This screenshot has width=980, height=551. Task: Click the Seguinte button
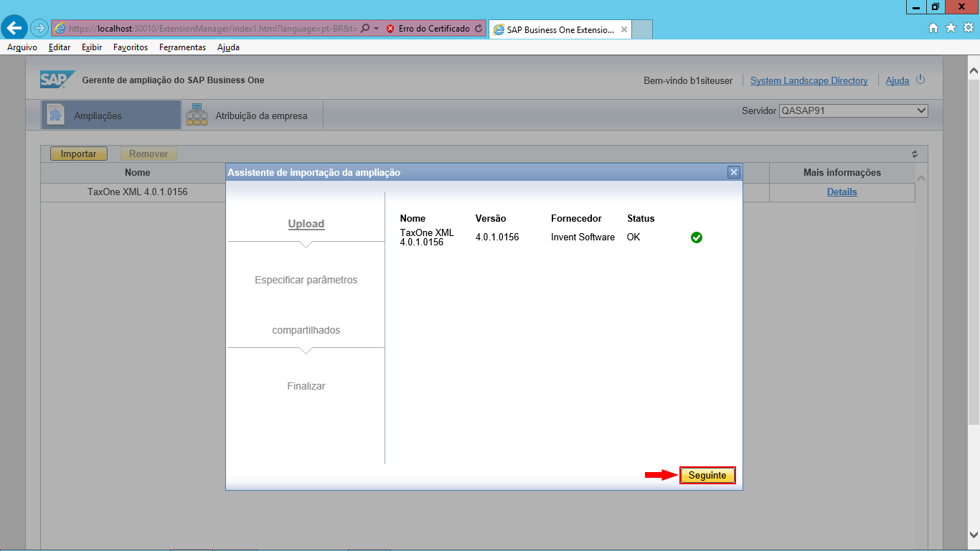pyautogui.click(x=707, y=475)
